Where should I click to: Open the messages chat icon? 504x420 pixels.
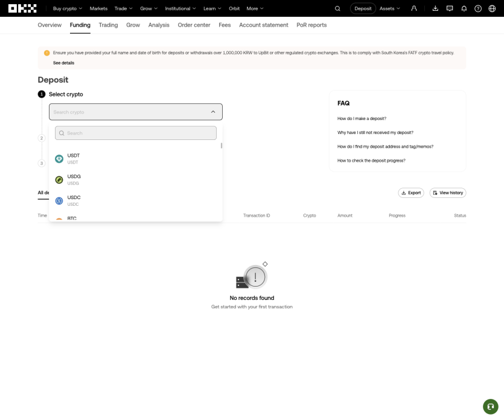pyautogui.click(x=450, y=8)
